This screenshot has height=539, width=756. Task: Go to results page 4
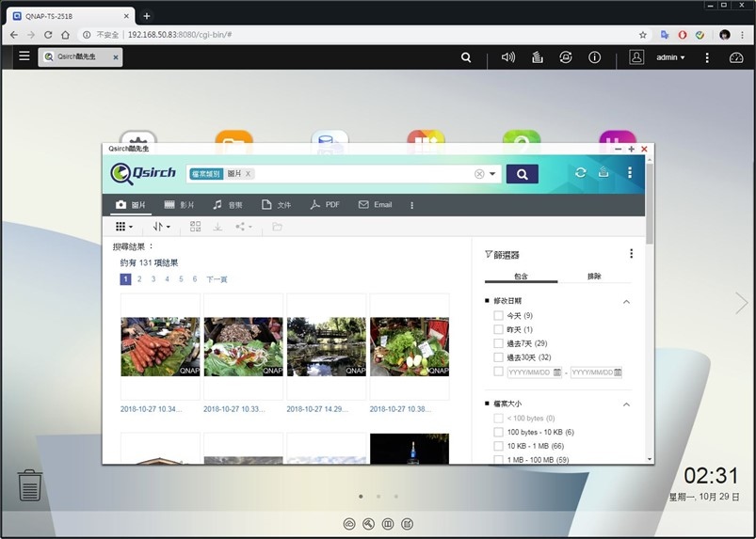[167, 278]
